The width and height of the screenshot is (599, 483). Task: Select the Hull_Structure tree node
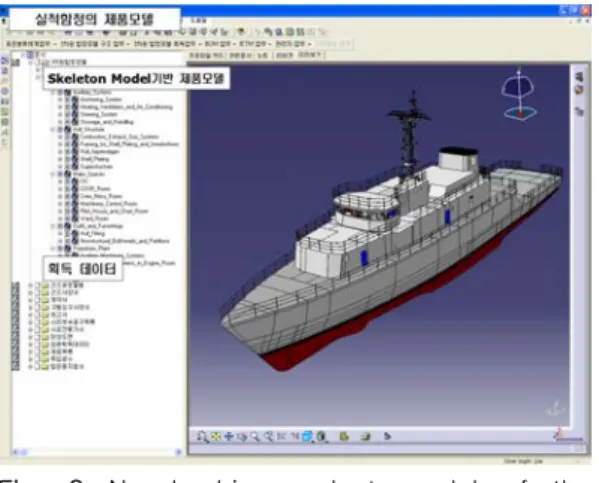pos(88,130)
